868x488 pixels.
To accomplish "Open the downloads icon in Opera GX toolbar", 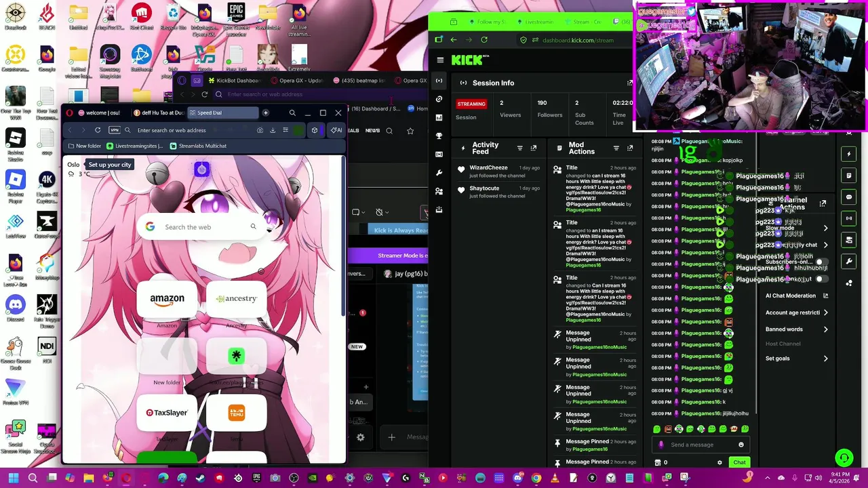I will coord(273,130).
